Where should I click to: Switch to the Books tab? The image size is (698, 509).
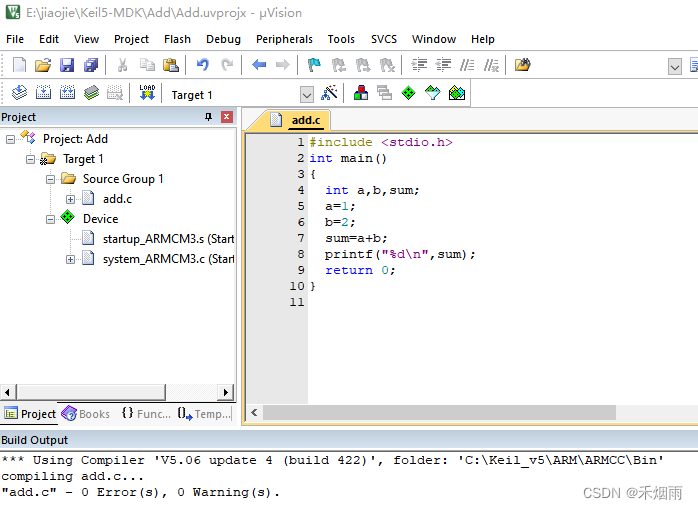pos(86,414)
